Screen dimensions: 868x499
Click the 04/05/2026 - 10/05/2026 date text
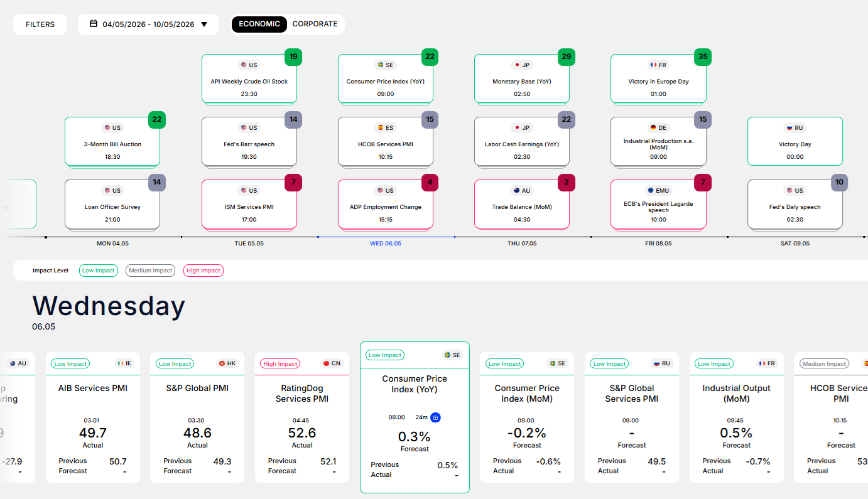pos(149,24)
